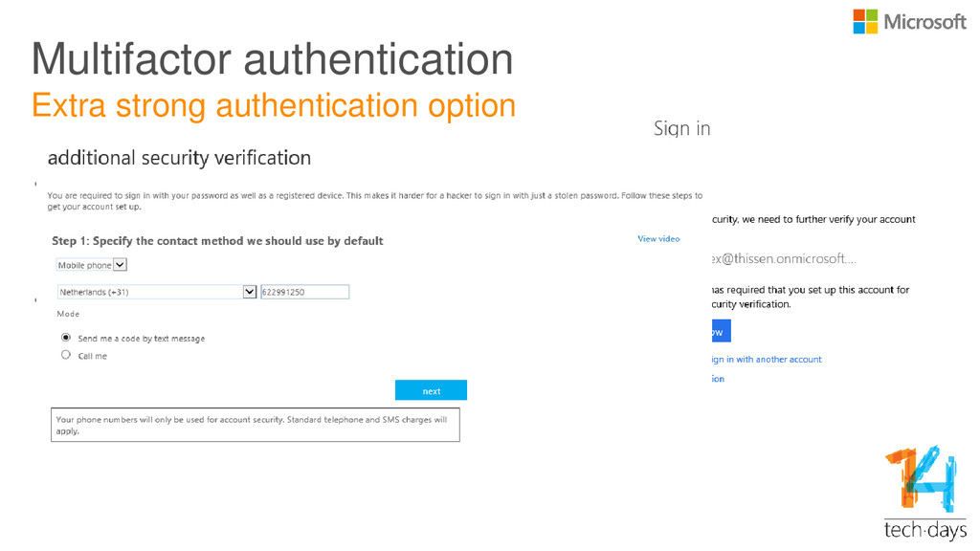The width and height of the screenshot is (980, 551).
Task: Click the partially visible blue setup button
Action: [721, 331]
